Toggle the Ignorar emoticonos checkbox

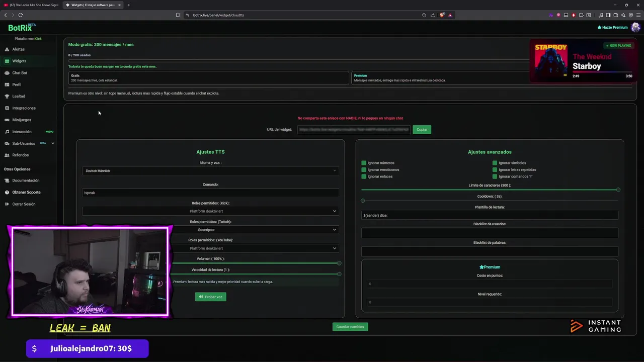(x=364, y=169)
